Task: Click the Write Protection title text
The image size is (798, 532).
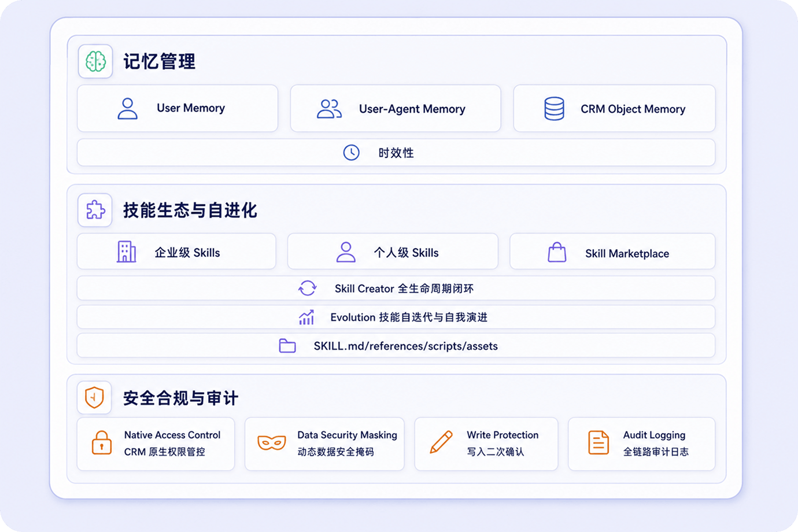Action: tap(503, 435)
